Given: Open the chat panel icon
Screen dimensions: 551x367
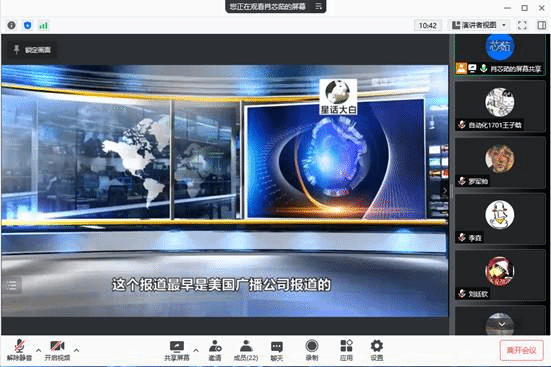Looking at the screenshot, I should pos(277,350).
